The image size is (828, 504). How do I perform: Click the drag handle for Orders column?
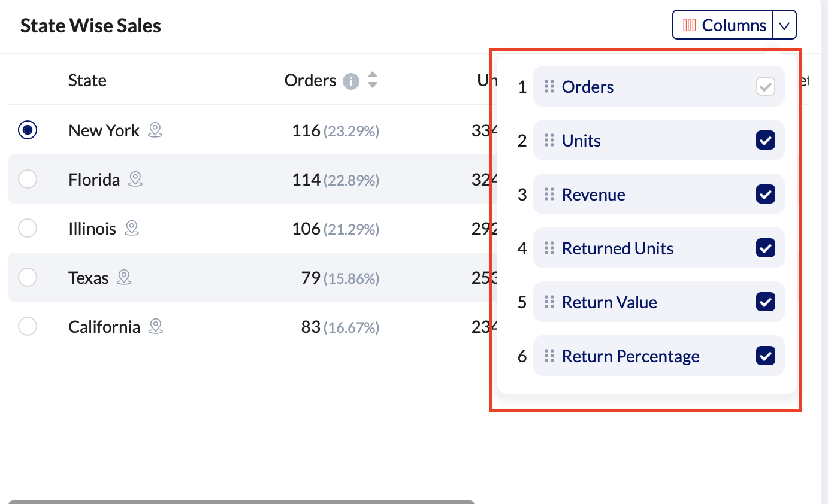pyautogui.click(x=549, y=87)
